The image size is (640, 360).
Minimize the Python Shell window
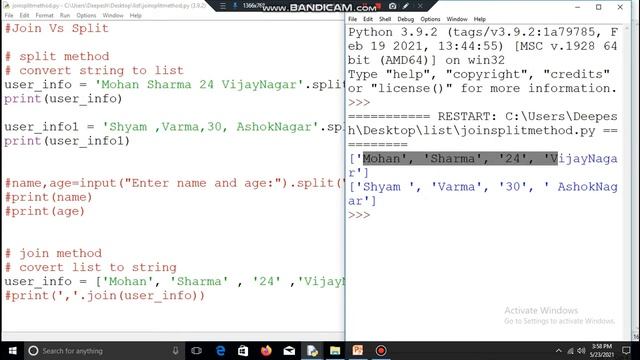tap(577, 7)
